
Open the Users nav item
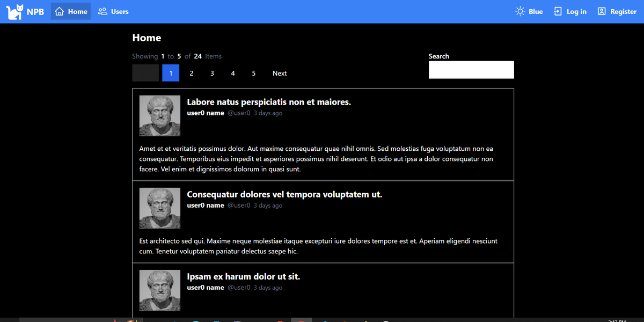pyautogui.click(x=113, y=11)
